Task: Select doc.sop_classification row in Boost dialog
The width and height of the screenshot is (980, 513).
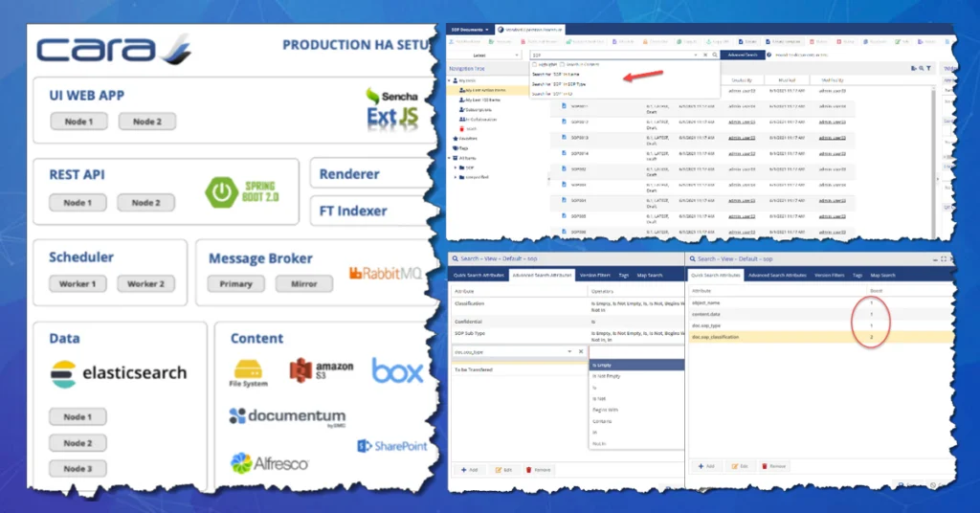Action: point(820,337)
